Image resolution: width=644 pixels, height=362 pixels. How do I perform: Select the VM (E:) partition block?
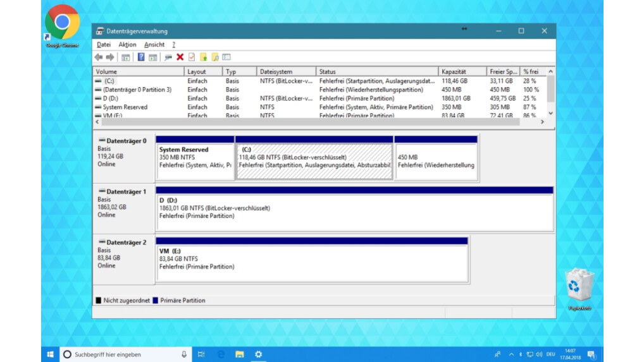tap(312, 263)
